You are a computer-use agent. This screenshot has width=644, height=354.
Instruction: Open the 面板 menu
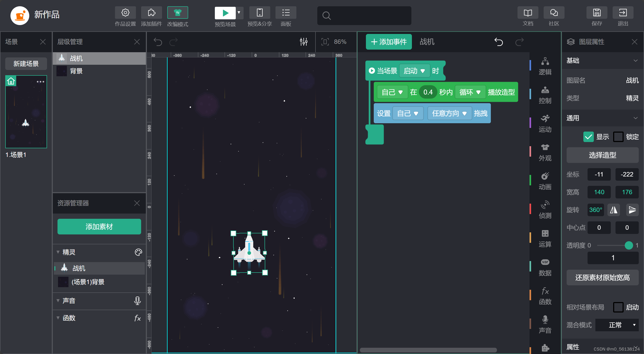286,13
